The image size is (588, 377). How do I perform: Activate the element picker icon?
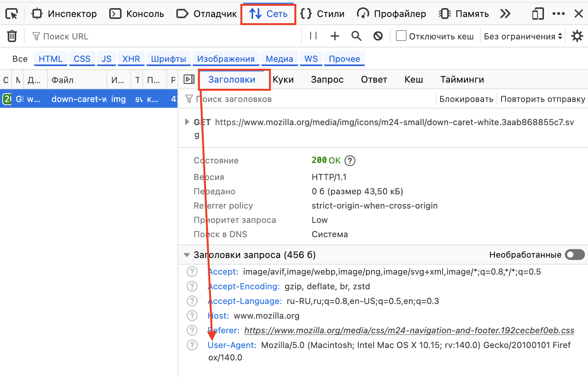(x=12, y=14)
